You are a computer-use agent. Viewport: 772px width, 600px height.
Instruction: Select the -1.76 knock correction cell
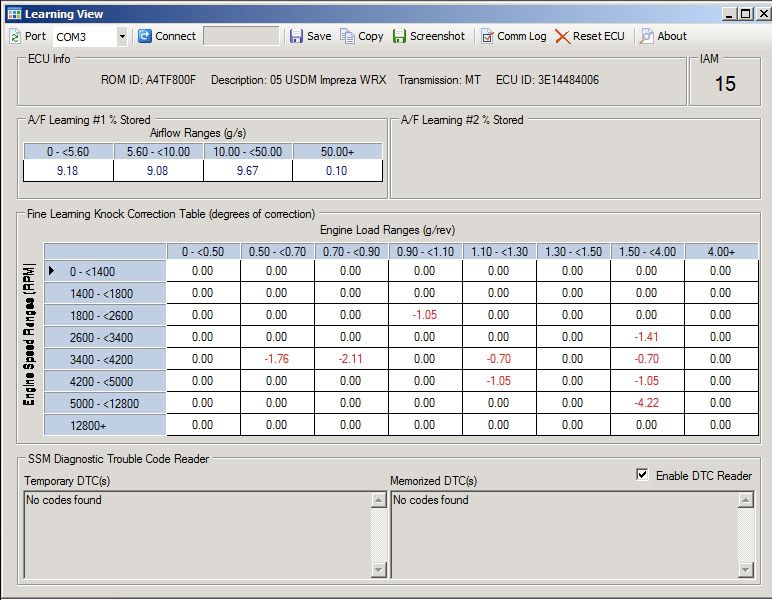click(x=277, y=359)
